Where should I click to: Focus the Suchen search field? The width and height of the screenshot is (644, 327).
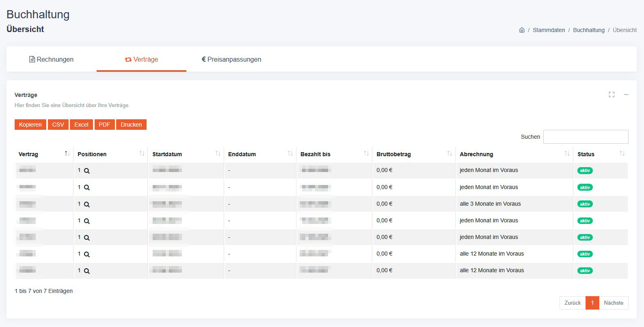(x=586, y=137)
